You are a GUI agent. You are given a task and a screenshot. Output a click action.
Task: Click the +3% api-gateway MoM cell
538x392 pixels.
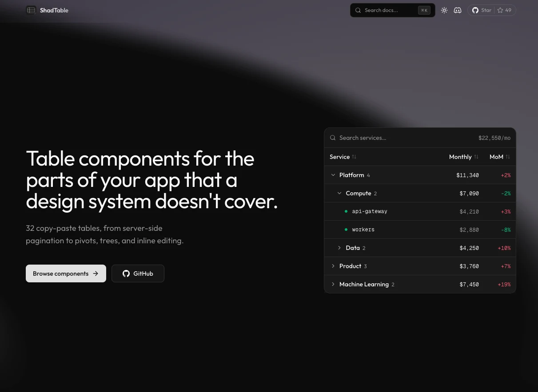(506, 212)
